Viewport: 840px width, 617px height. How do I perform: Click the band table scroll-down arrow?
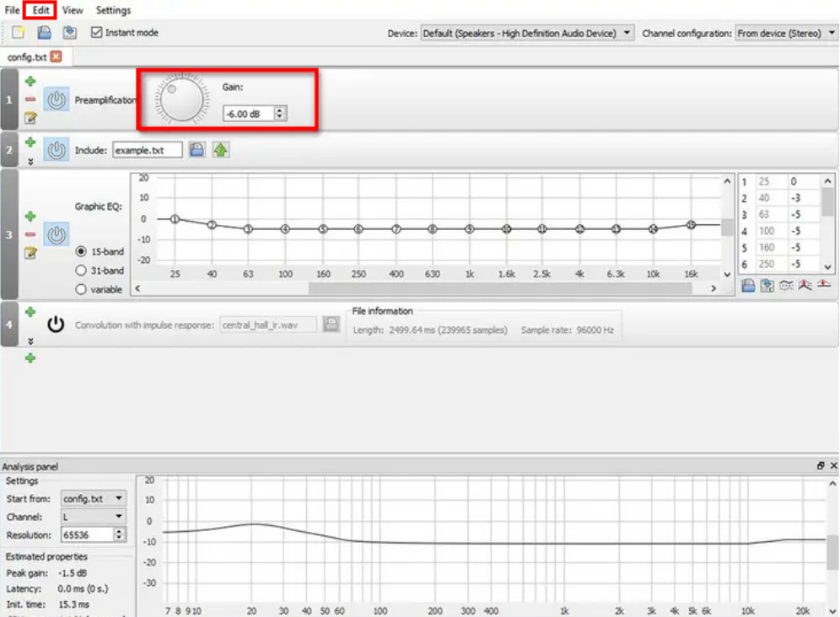[x=827, y=266]
